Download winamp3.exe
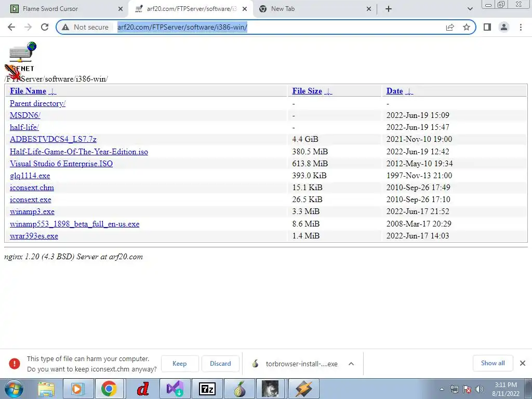 point(32,212)
